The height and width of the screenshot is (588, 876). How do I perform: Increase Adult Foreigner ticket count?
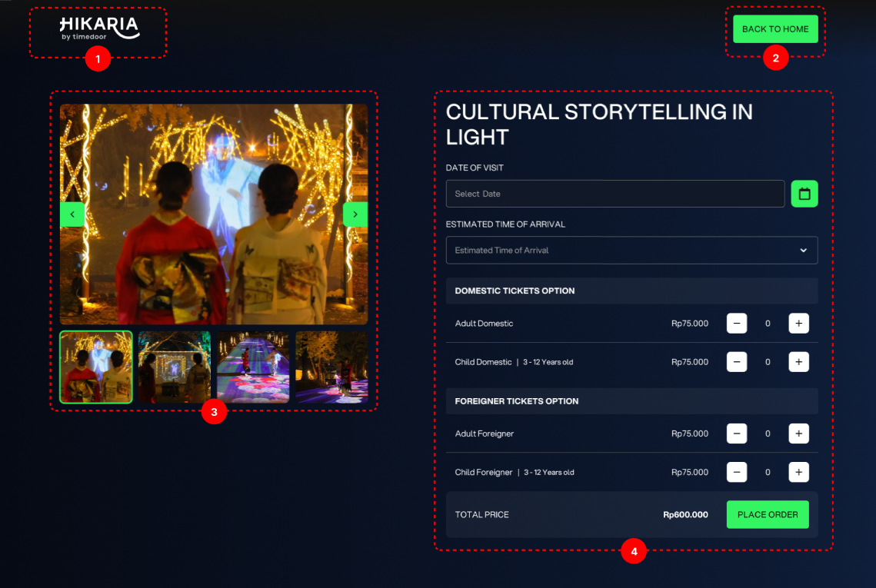click(798, 434)
